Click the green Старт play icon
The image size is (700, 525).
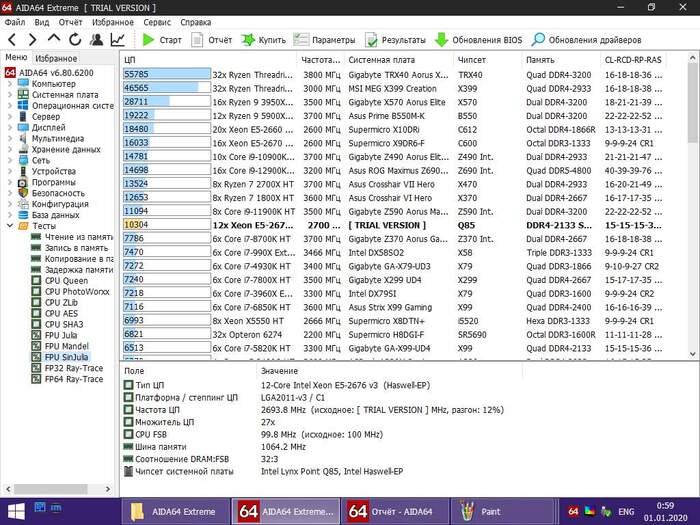click(148, 40)
